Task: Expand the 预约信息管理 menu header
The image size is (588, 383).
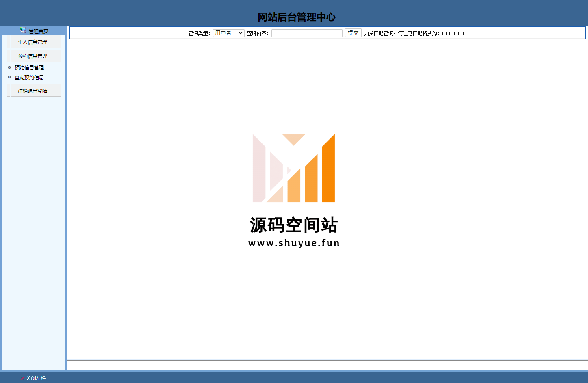Action: pos(33,56)
